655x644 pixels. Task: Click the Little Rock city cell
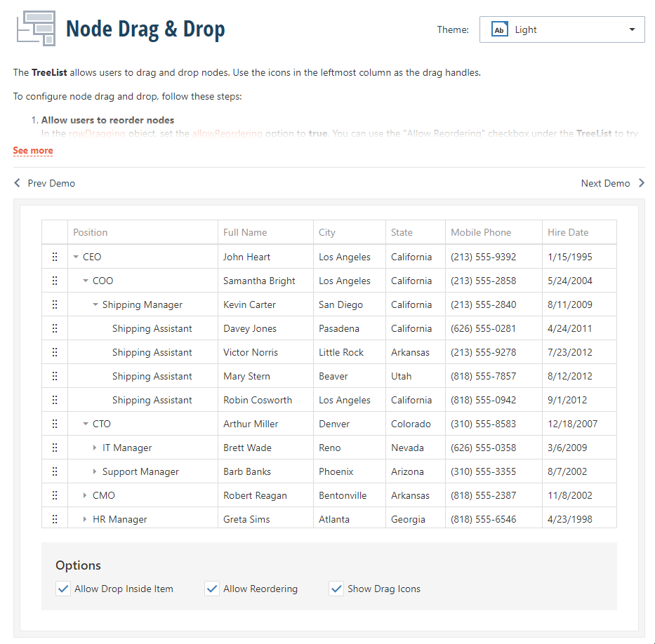coord(350,352)
